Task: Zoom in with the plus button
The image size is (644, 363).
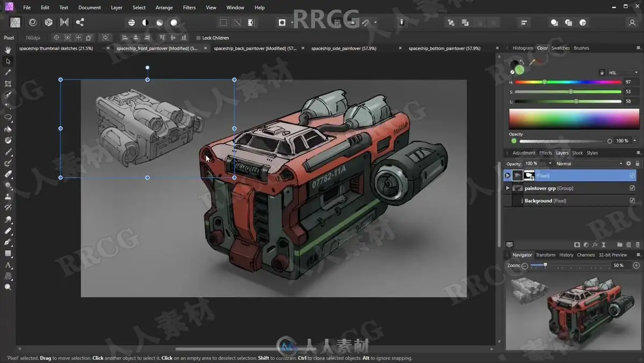Action: point(636,265)
